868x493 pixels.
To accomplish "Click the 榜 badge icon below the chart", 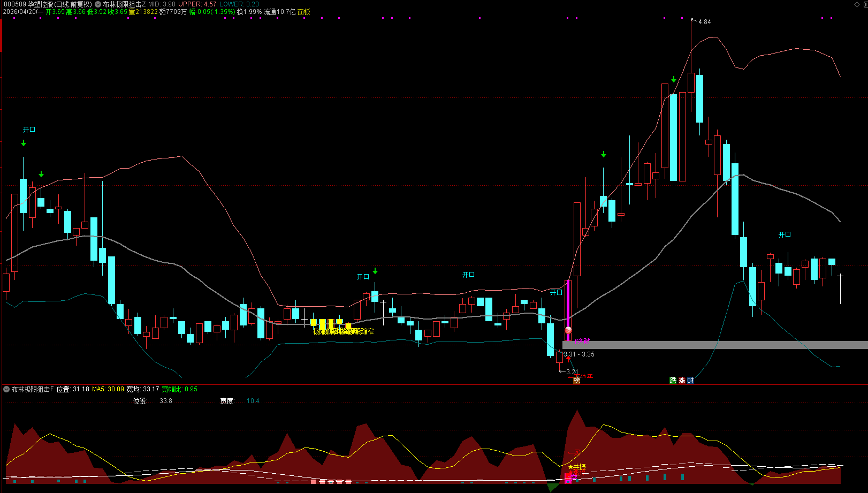I will point(576,381).
